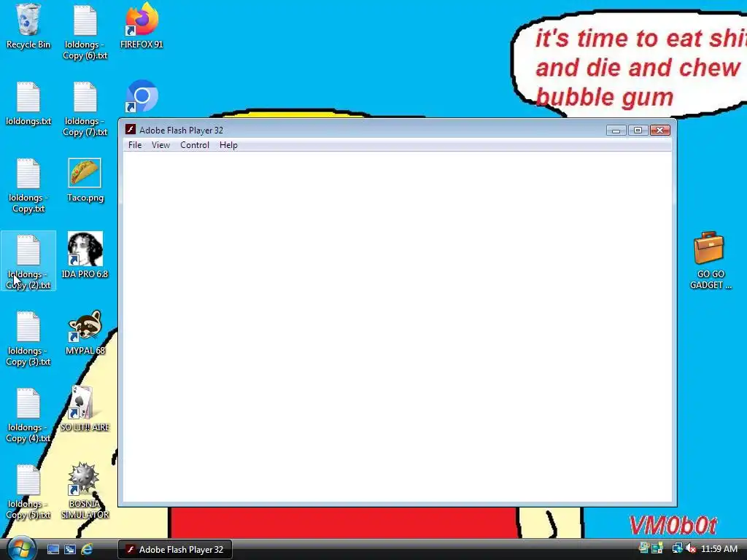Select the Chromium shortcut icon
The image size is (747, 560).
click(142, 96)
